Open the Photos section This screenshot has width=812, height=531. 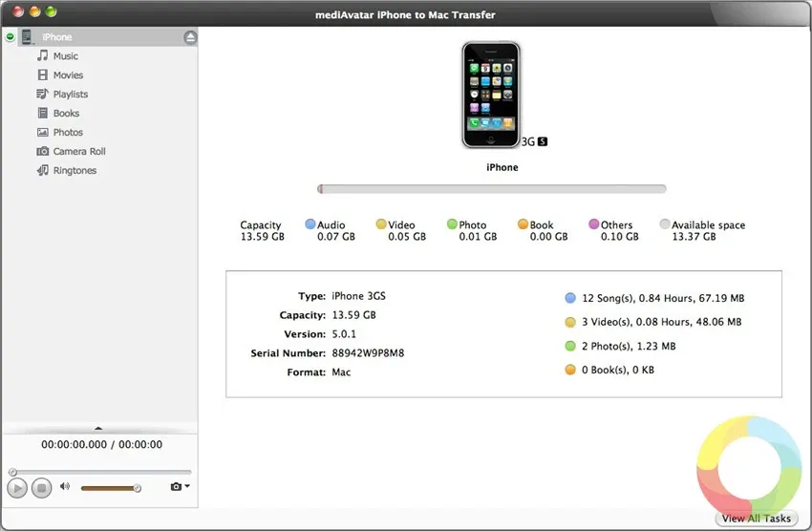68,133
